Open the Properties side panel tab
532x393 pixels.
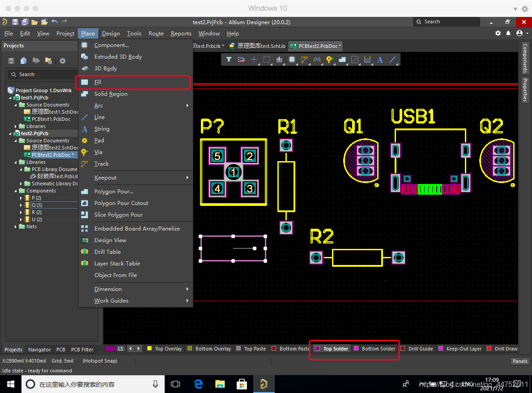[525, 90]
